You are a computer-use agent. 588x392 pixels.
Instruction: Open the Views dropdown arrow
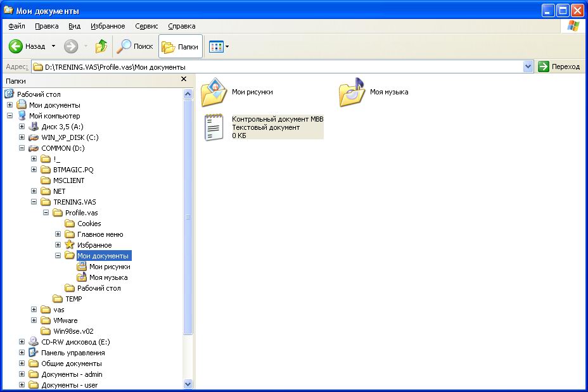(x=227, y=46)
